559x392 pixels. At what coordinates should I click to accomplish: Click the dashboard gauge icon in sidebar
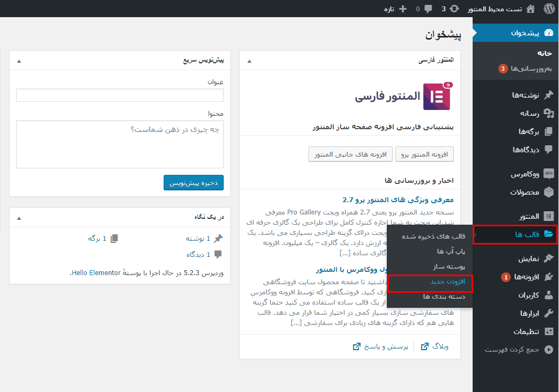[x=549, y=33]
